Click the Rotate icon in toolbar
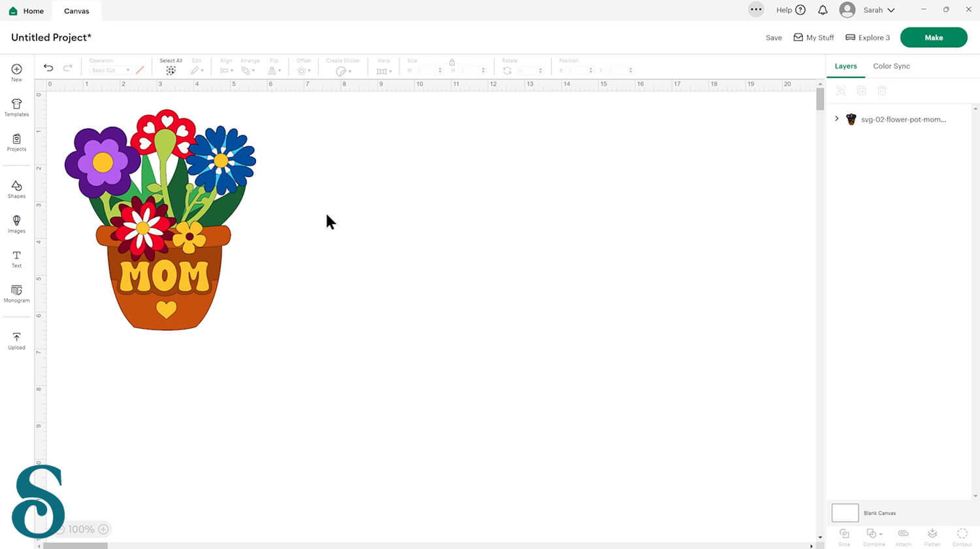 click(x=507, y=71)
